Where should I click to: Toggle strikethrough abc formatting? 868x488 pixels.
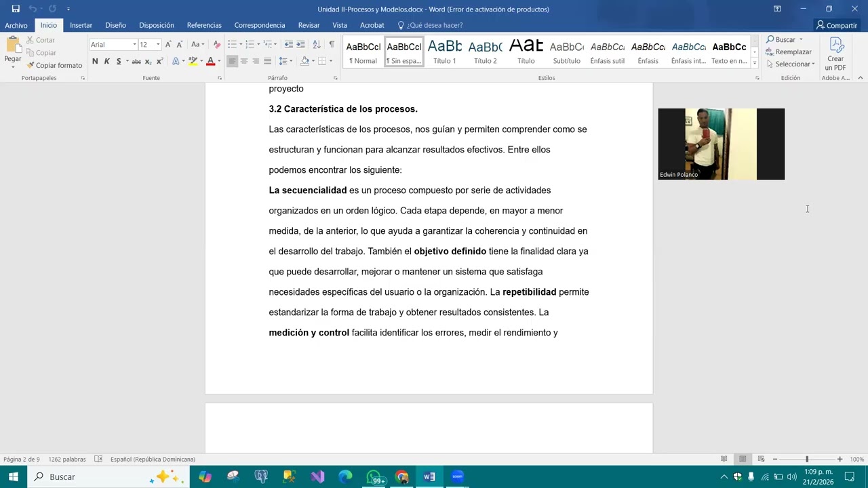(x=136, y=61)
